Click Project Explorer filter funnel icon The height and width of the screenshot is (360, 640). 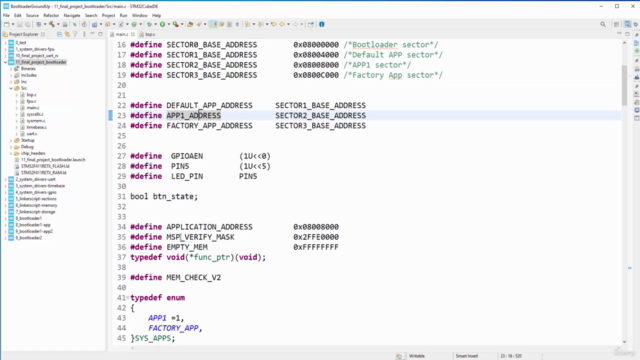pos(75,34)
